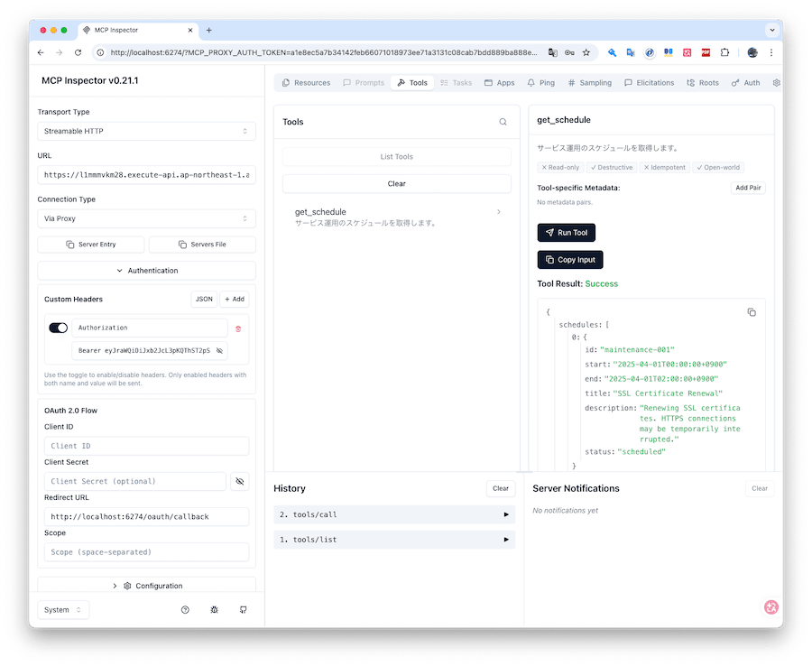Switch to the Elicitations tab
The width and height of the screenshot is (812, 666).
649,82
